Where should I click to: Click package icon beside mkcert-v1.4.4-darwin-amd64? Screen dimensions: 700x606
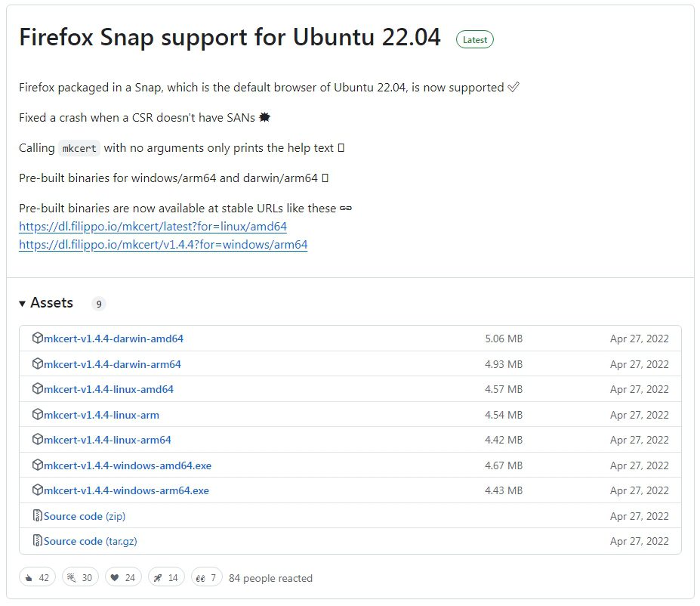(37, 339)
